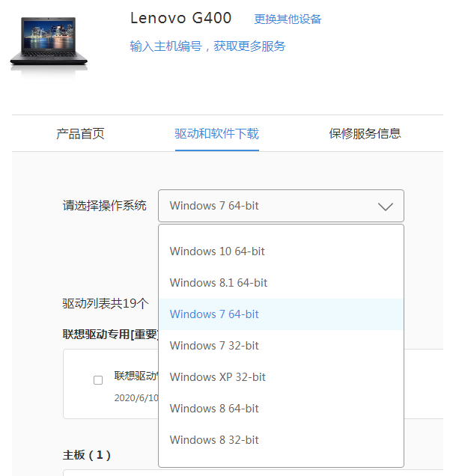Switch to the 产品首页 tab
456x476 pixels.
(80, 134)
